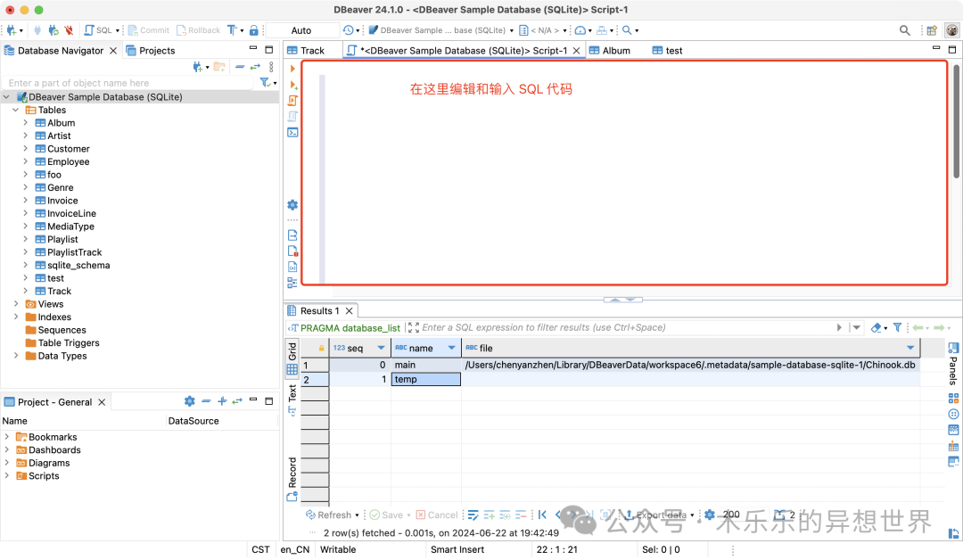Expand the Views folder
The image size is (963, 560).
[16, 304]
